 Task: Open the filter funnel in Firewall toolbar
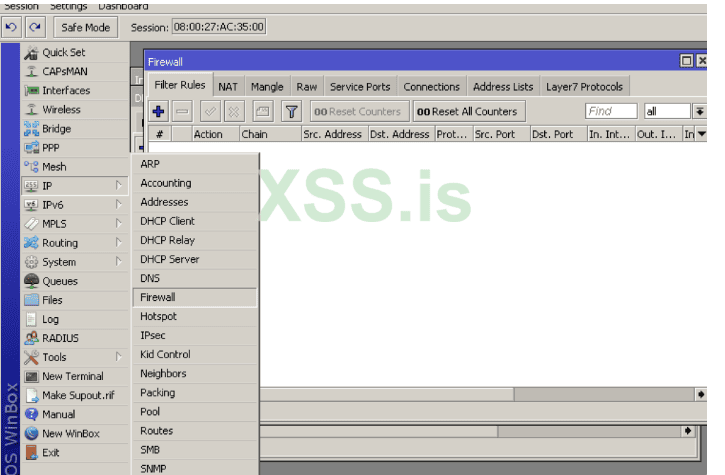pos(291,111)
